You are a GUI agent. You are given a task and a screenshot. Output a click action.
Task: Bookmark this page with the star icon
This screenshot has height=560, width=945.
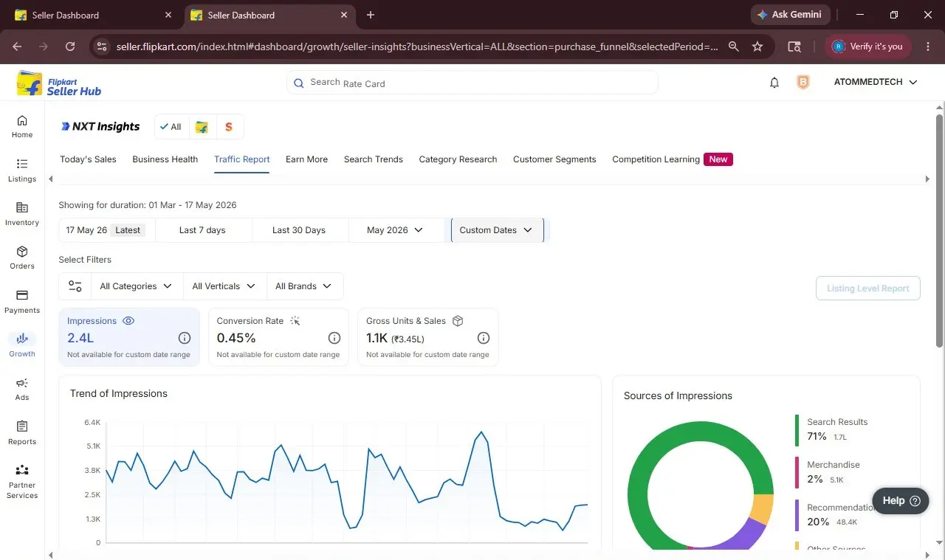[x=757, y=46]
